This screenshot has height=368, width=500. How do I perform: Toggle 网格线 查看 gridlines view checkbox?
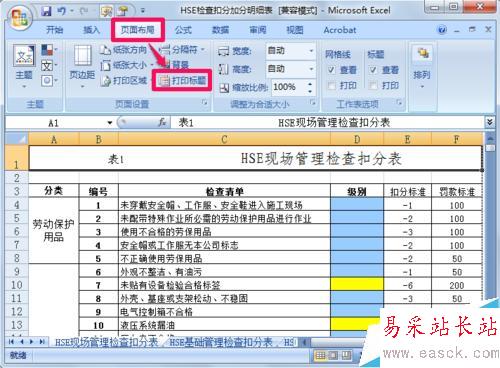click(x=331, y=70)
